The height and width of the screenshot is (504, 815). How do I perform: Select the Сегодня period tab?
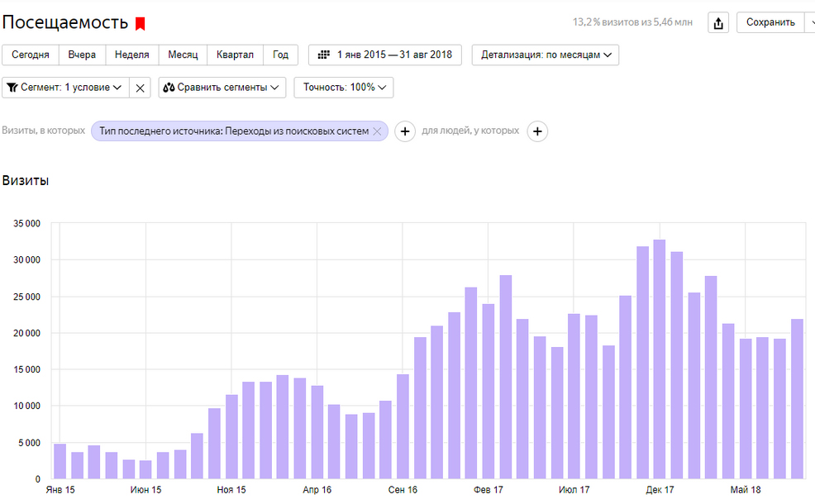30,55
